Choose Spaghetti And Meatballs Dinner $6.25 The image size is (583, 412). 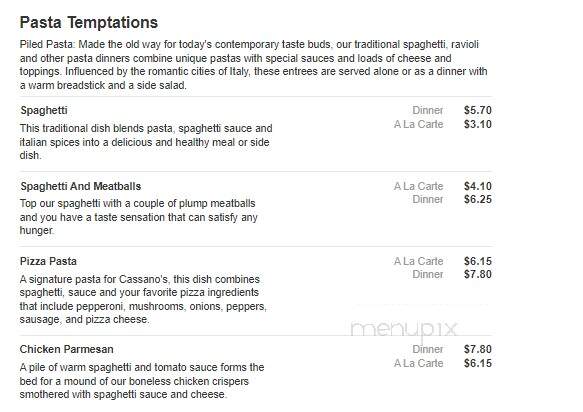[478, 199]
